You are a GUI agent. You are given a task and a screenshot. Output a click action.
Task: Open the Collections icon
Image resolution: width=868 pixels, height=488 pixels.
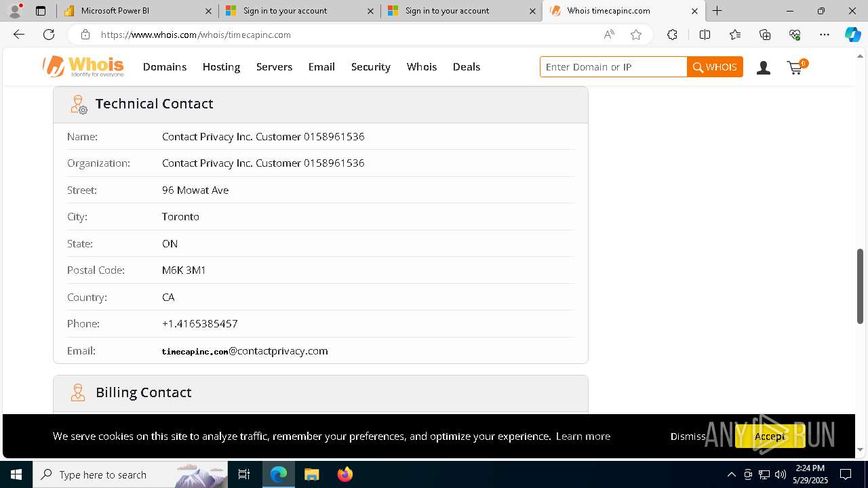coord(765,35)
